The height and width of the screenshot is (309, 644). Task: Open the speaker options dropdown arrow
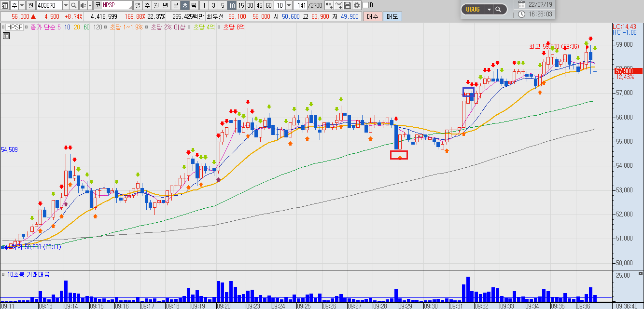(90, 5)
